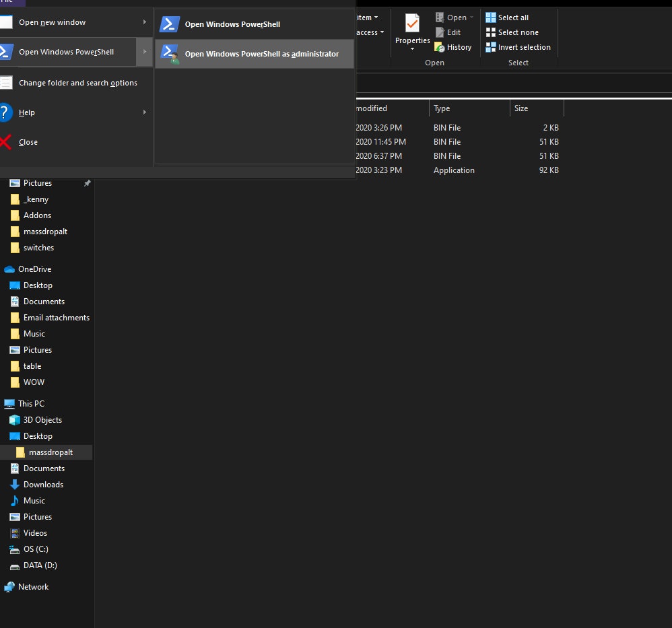Click the History icon in ribbon
The width and height of the screenshot is (672, 628).
(x=440, y=47)
